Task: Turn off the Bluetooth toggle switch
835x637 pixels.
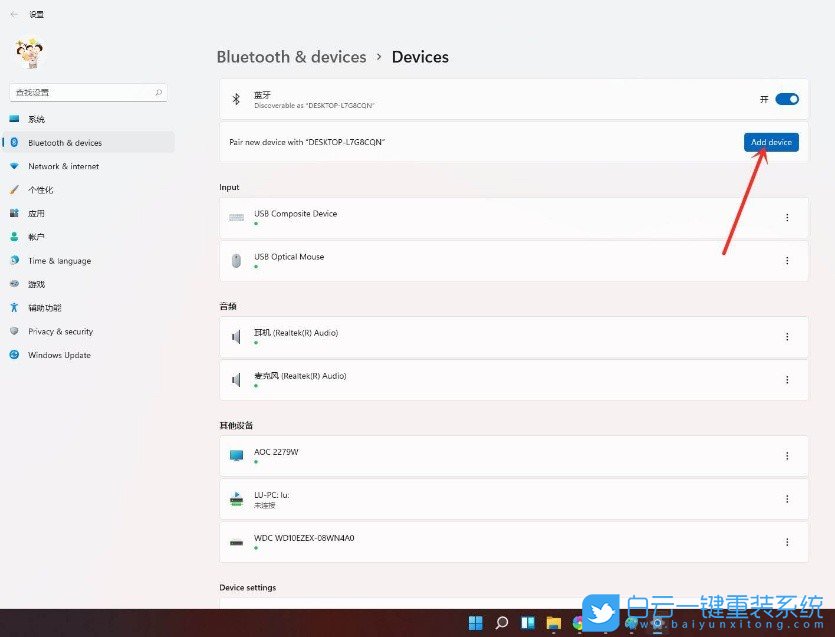Action: 787,99
